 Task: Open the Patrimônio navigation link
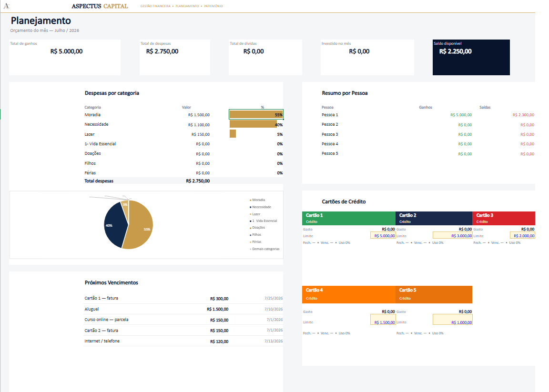pyautogui.click(x=213, y=6)
